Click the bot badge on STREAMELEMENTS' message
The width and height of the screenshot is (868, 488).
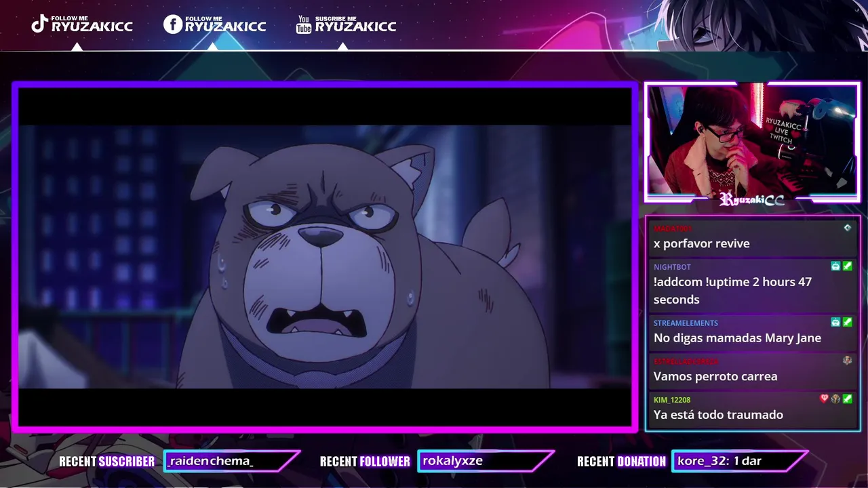[x=835, y=322]
